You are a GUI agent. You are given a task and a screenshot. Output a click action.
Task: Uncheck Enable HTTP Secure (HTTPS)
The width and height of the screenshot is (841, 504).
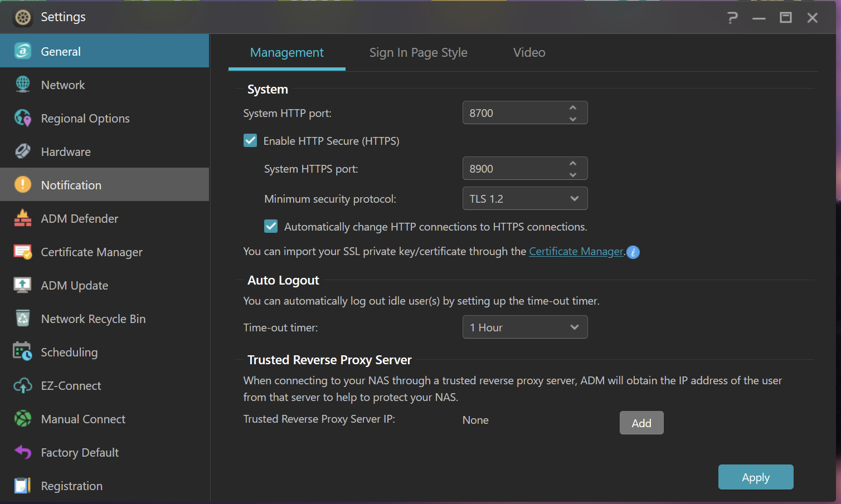(x=250, y=140)
